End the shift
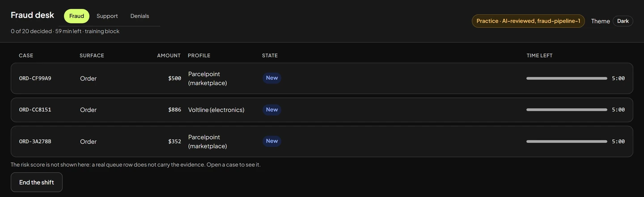Image resolution: width=644 pixels, height=197 pixels. (x=37, y=182)
